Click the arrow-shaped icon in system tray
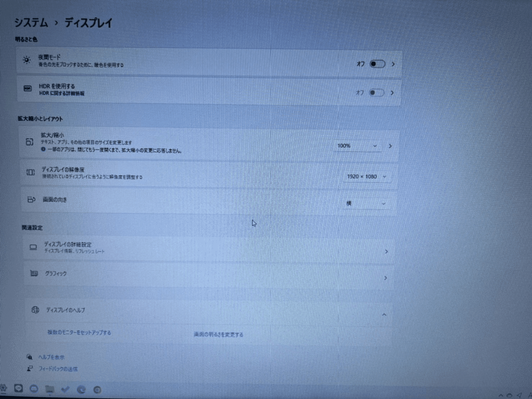 point(519,395)
